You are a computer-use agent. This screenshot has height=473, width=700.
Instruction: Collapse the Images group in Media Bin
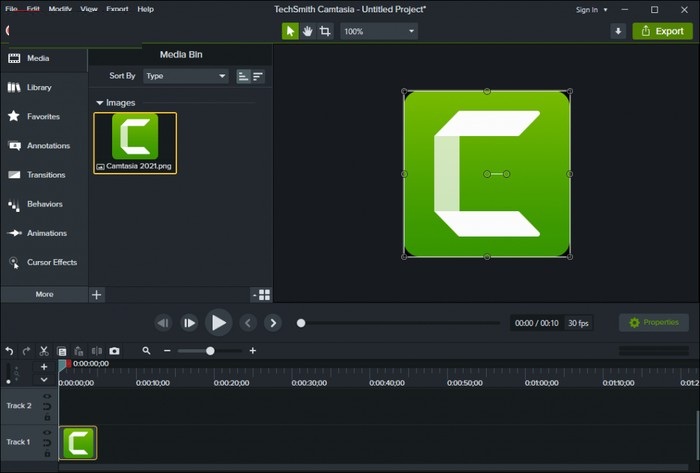[x=100, y=103]
